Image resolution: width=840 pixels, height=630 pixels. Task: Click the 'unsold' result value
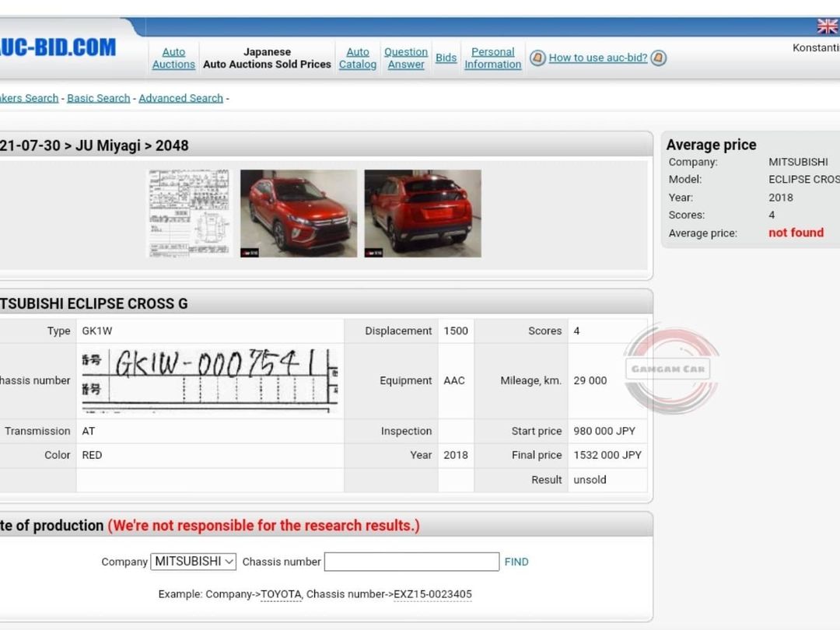coord(590,479)
